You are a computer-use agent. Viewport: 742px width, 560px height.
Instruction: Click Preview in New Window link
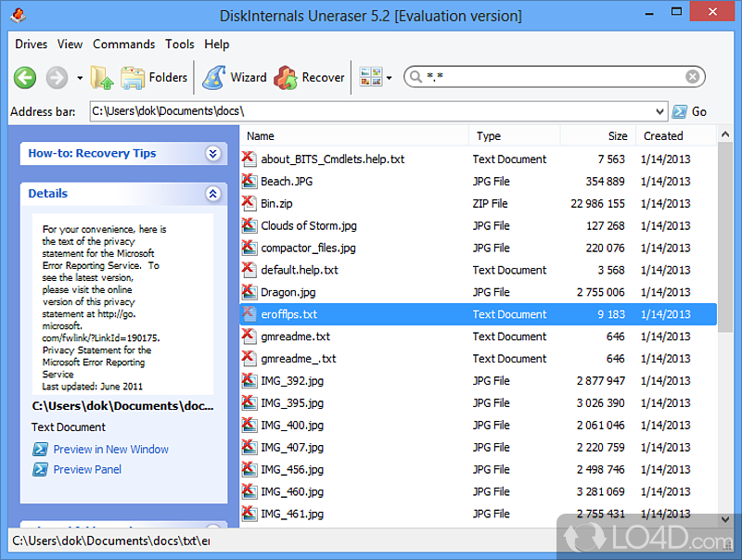tap(110, 450)
